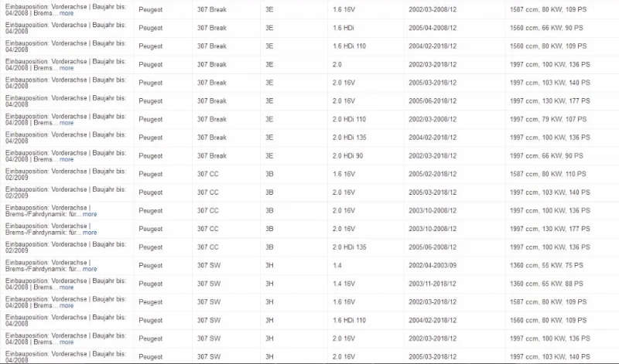Open "more" link in 307 SW 1.6 16V row
The height and width of the screenshot is (364, 619).
coord(67,305)
